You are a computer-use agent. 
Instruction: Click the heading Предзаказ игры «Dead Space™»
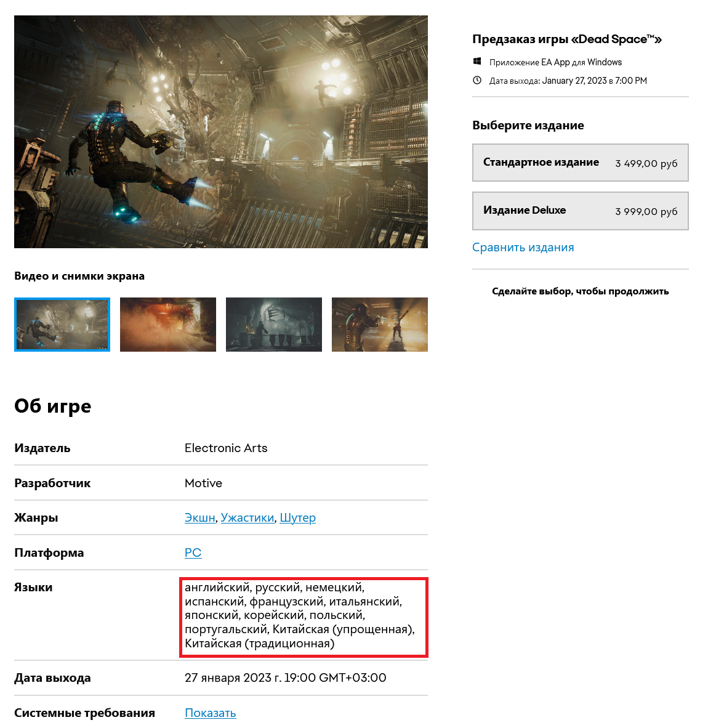pos(566,39)
